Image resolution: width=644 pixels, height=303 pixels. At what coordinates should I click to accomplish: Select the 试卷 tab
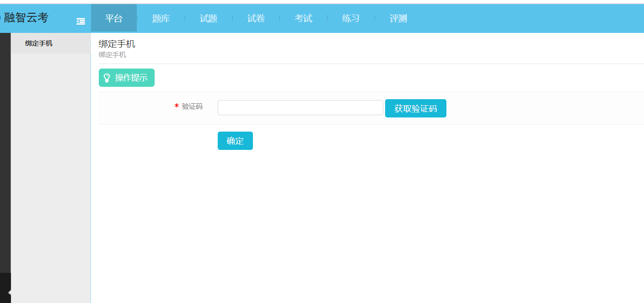coord(256,18)
